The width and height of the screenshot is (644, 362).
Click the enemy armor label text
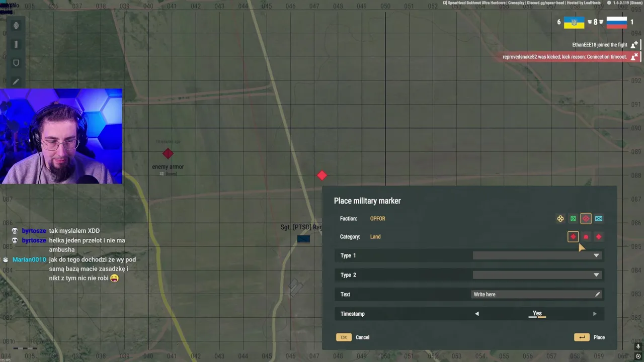168,167
